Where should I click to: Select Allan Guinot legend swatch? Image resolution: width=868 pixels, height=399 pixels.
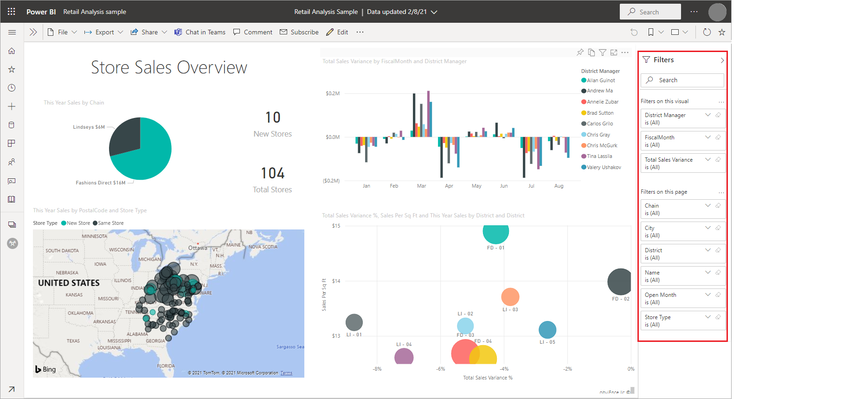584,80
